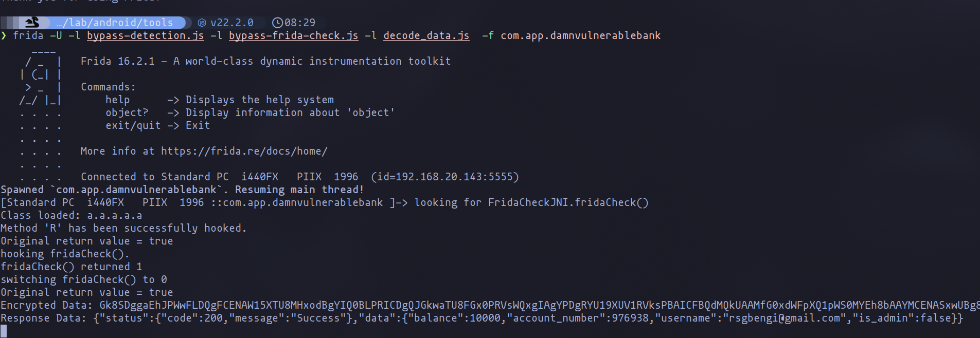Viewport: 980px width, 338px height.
Task: Click the clock icon beside 08:29
Action: [x=277, y=23]
